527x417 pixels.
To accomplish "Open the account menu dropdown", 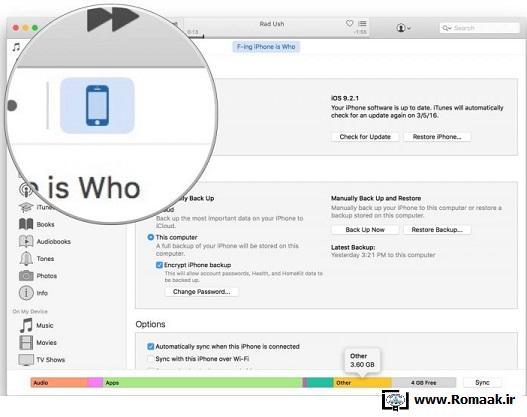I will [x=403, y=28].
